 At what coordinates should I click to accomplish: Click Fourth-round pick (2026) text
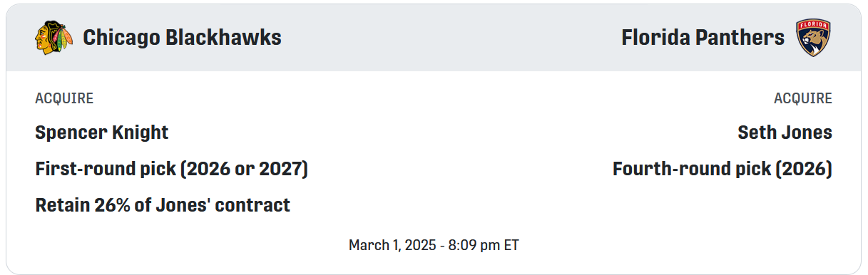(723, 170)
